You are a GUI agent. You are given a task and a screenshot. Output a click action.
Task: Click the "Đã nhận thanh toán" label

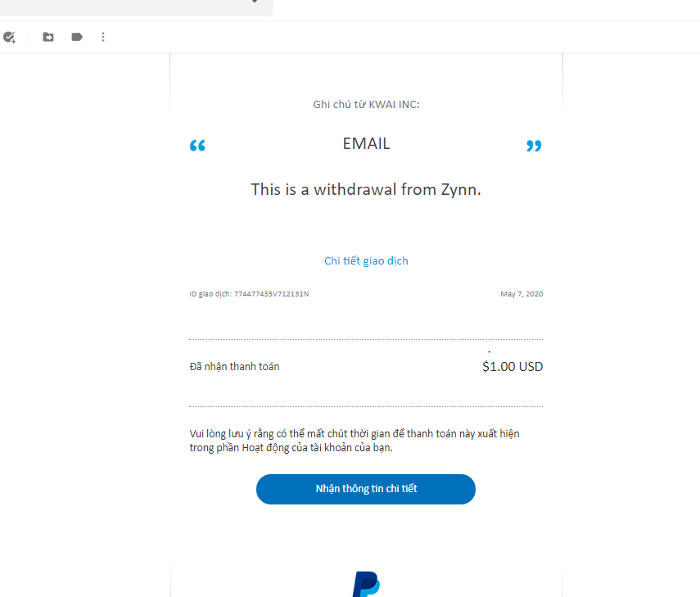point(234,366)
